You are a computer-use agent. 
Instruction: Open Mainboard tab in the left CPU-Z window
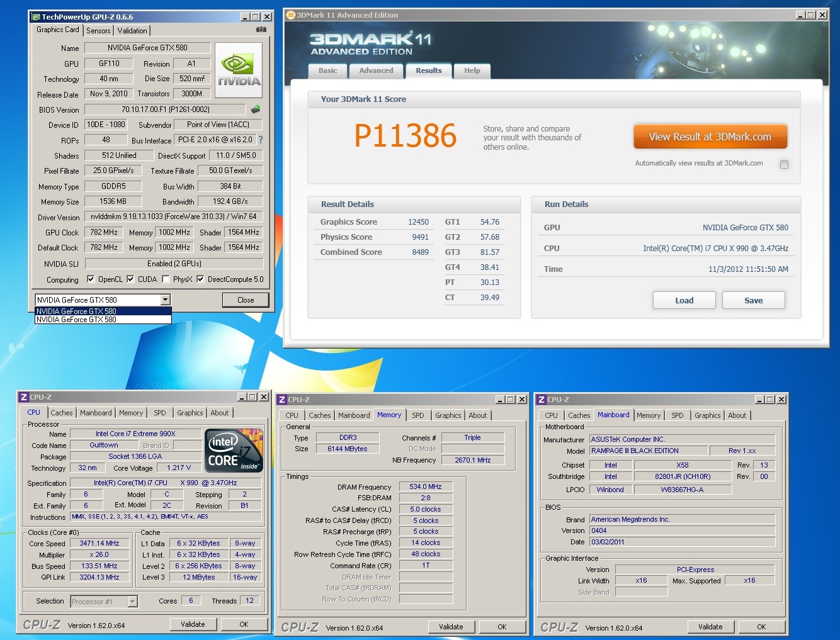coord(96,413)
